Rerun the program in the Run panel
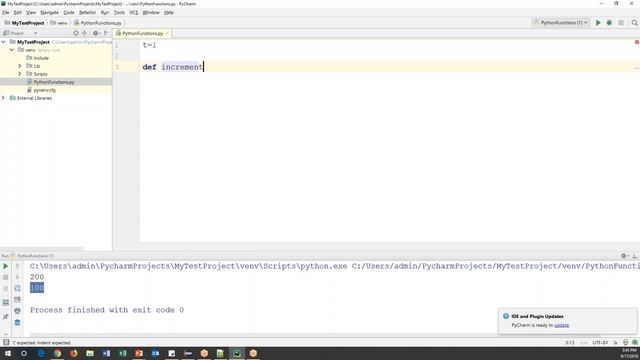640x360 pixels. (6, 266)
